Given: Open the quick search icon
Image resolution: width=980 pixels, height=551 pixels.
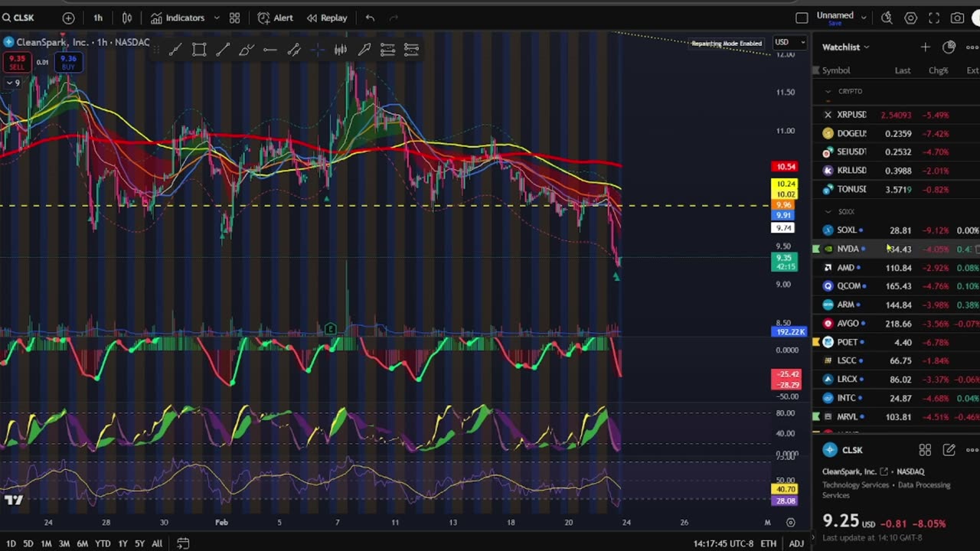Looking at the screenshot, I should click(887, 18).
